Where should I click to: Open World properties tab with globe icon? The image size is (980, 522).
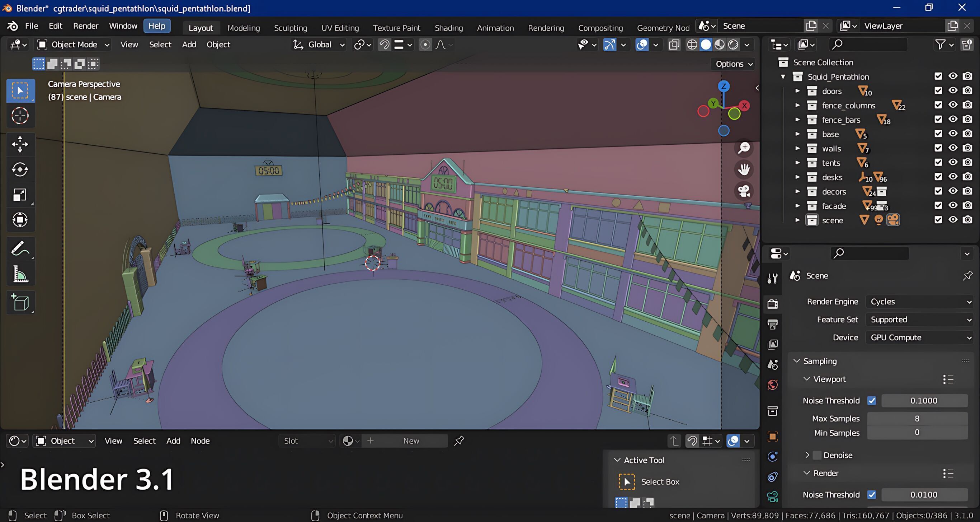(772, 385)
